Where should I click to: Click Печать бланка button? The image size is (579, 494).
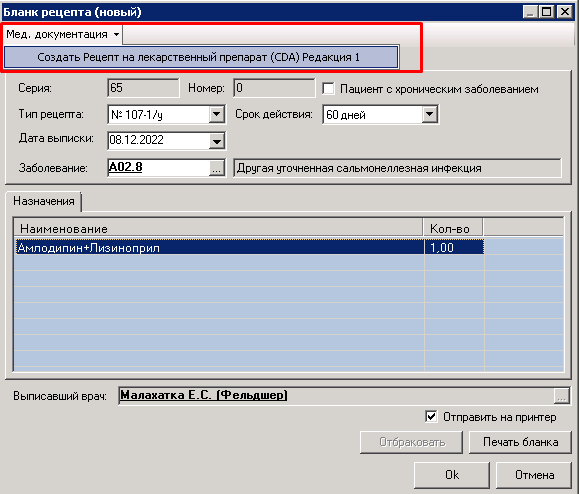pyautogui.click(x=520, y=442)
